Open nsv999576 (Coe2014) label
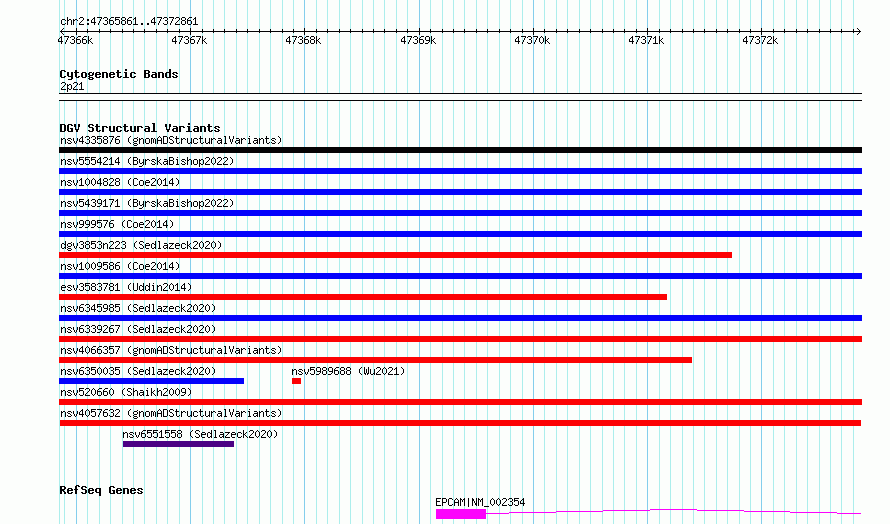Viewport: 890px width, 524px height. [117, 224]
